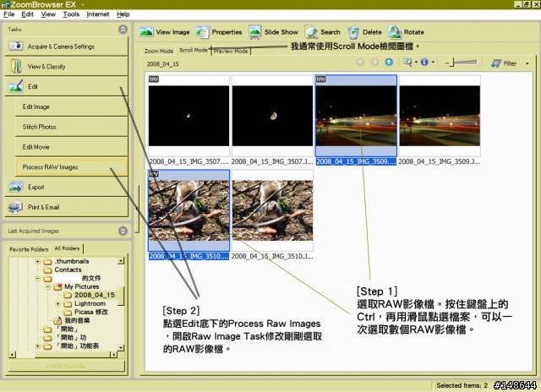Select the 我的音樂 folder
This screenshot has width=541, height=392.
click(x=77, y=320)
